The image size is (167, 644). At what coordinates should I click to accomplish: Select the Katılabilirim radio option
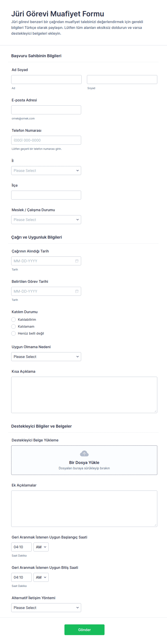[x=13, y=320]
